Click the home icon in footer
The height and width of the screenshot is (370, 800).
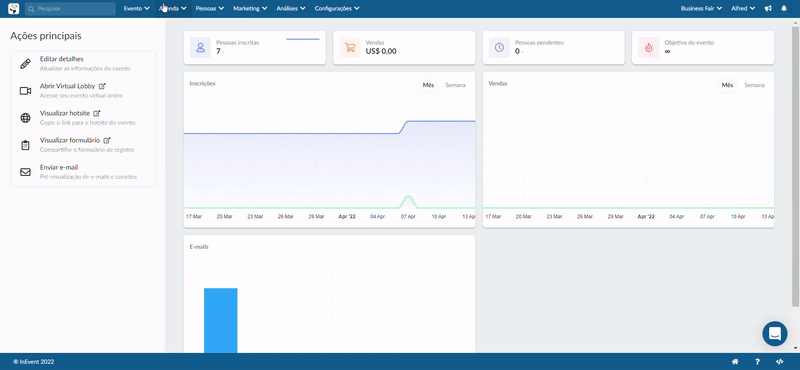click(x=735, y=362)
